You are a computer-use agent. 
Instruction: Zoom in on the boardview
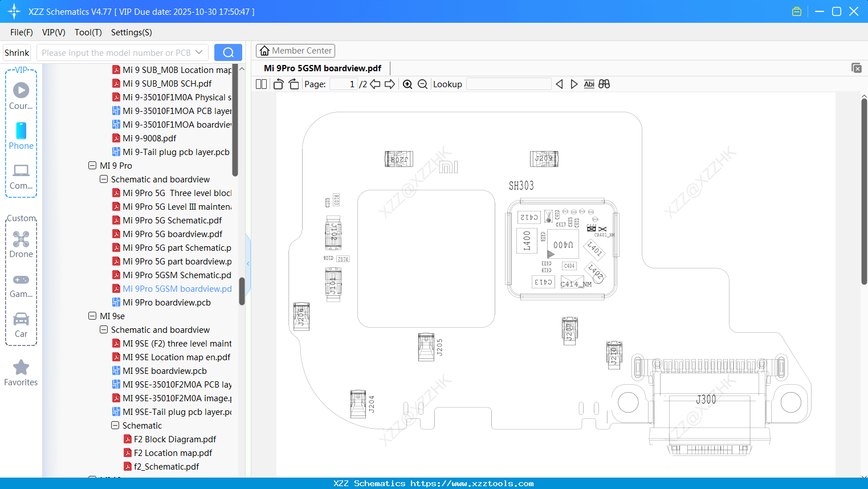[x=407, y=84]
